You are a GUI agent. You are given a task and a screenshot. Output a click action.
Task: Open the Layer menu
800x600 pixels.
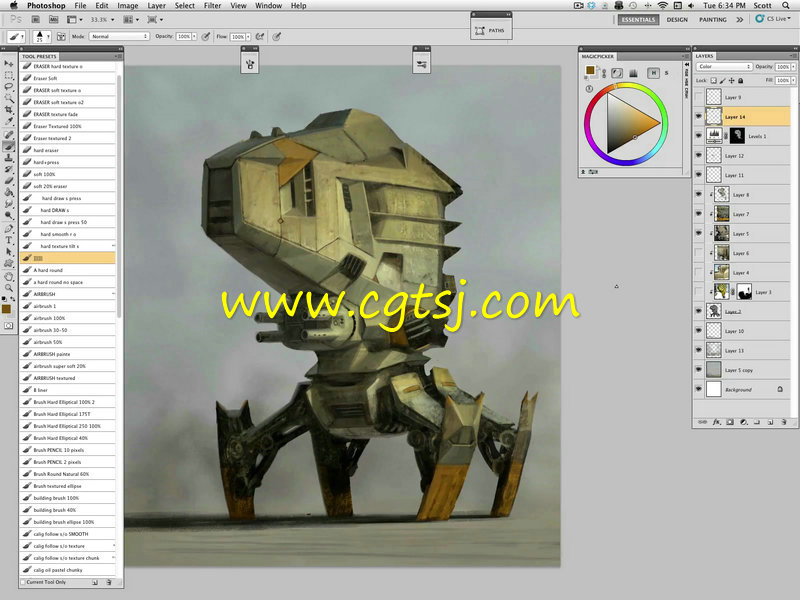tap(157, 6)
